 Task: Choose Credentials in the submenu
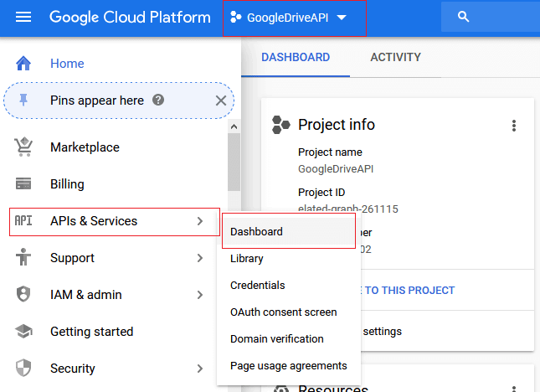(257, 286)
